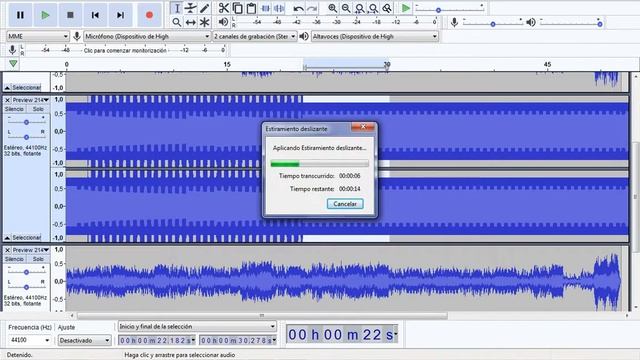Screen dimensions: 640x360
Task: Open the bottom track's Preview 214 name menu
Action: coord(31,250)
